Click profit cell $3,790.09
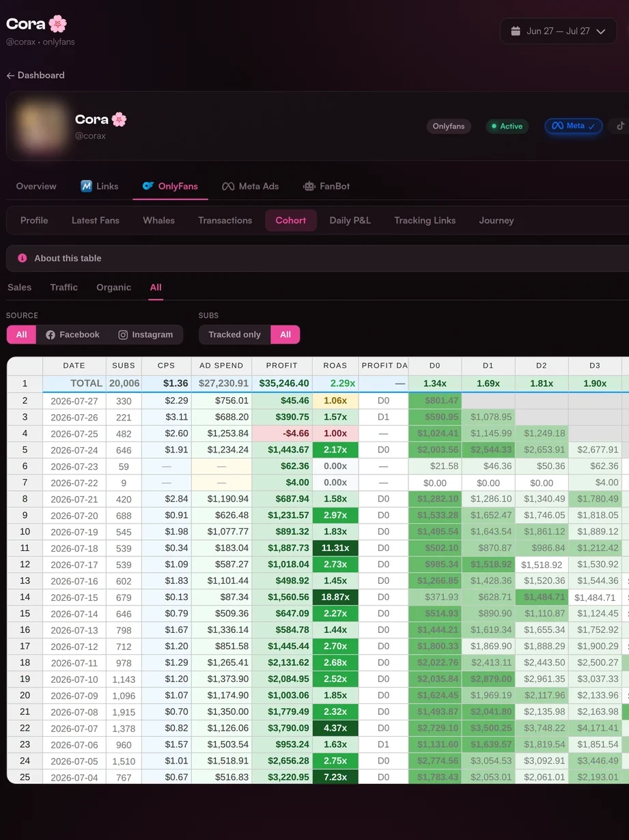 coord(282,728)
